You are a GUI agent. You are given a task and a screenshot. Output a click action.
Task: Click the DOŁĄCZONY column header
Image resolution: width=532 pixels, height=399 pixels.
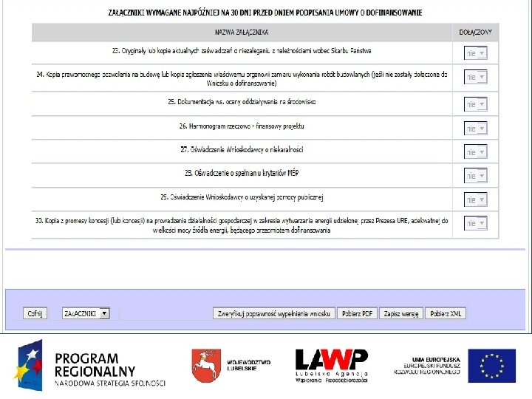pos(475,33)
